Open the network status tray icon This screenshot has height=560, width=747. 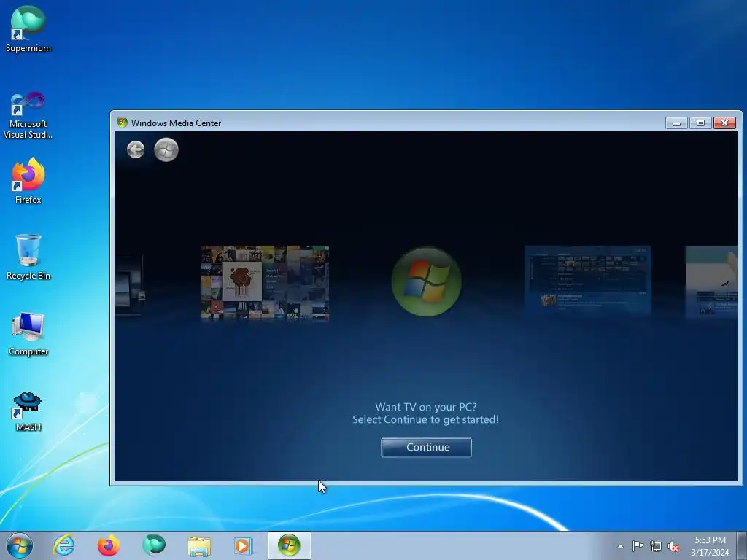click(656, 546)
